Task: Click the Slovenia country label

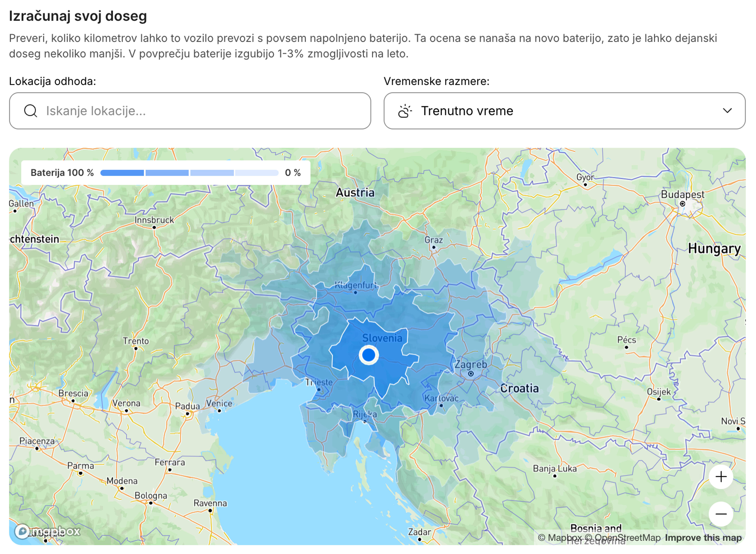Action: coord(382,338)
